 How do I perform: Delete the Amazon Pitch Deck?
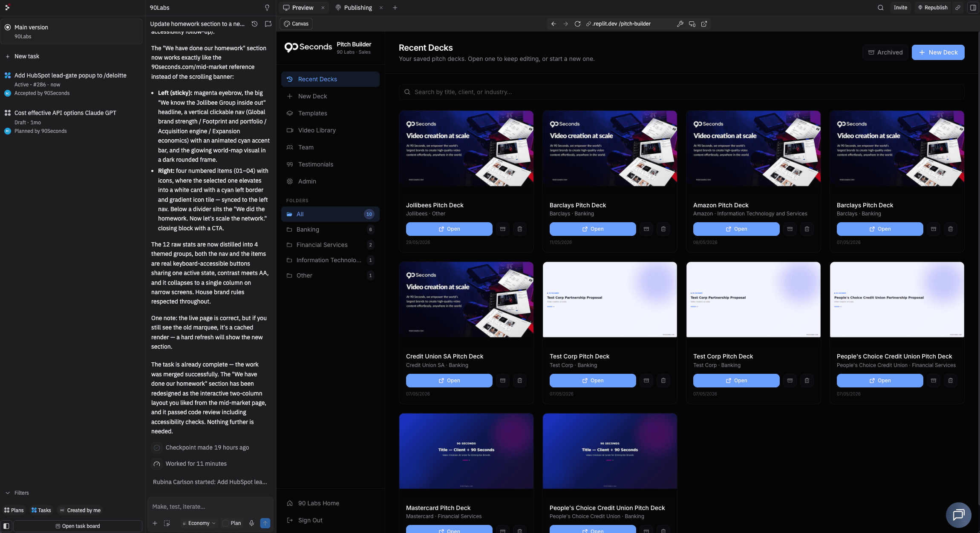[x=807, y=229]
